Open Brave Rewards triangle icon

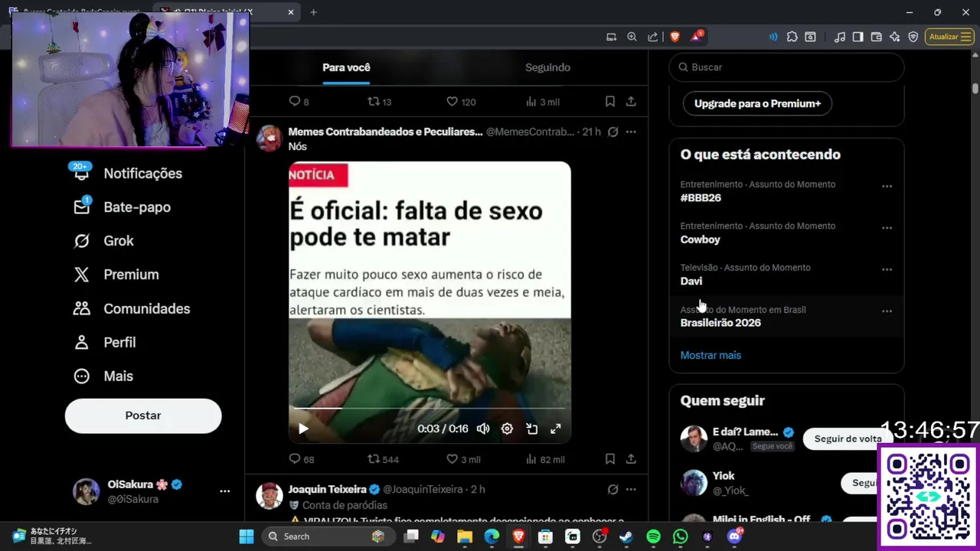[696, 36]
